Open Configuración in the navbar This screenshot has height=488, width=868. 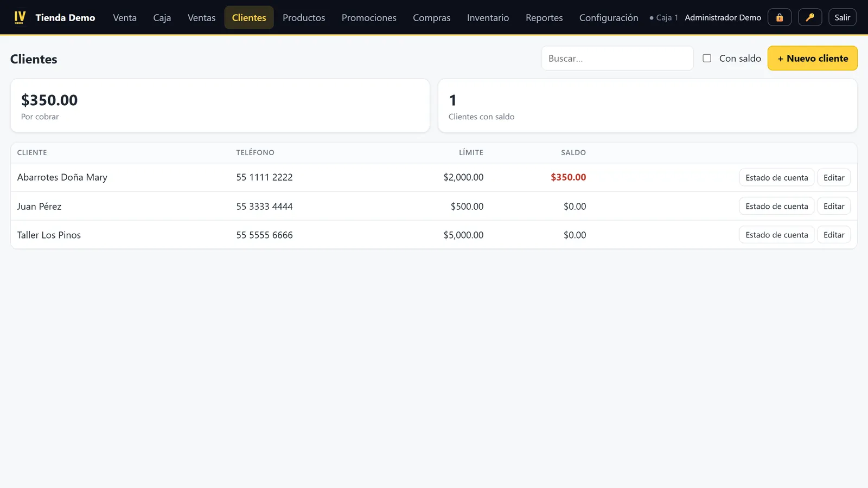point(609,17)
